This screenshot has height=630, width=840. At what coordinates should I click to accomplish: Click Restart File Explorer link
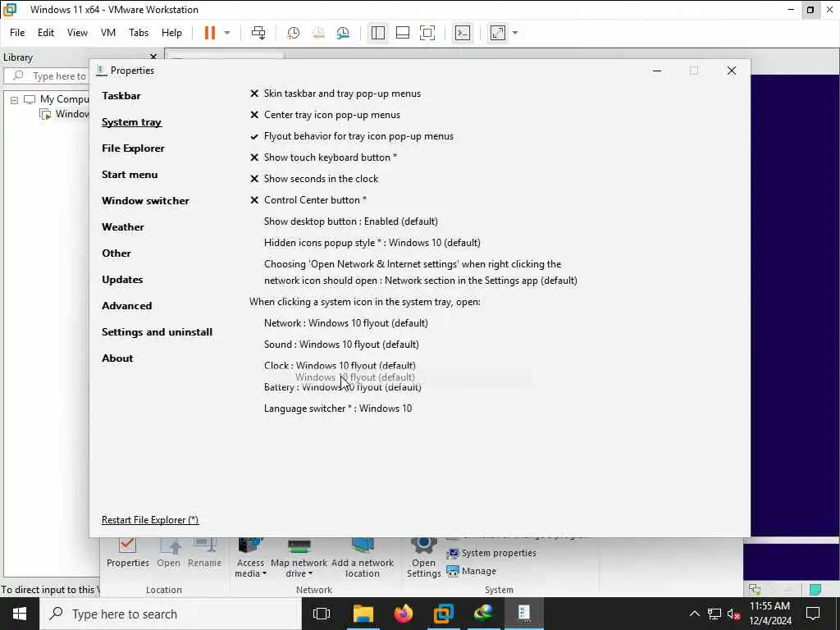point(150,520)
